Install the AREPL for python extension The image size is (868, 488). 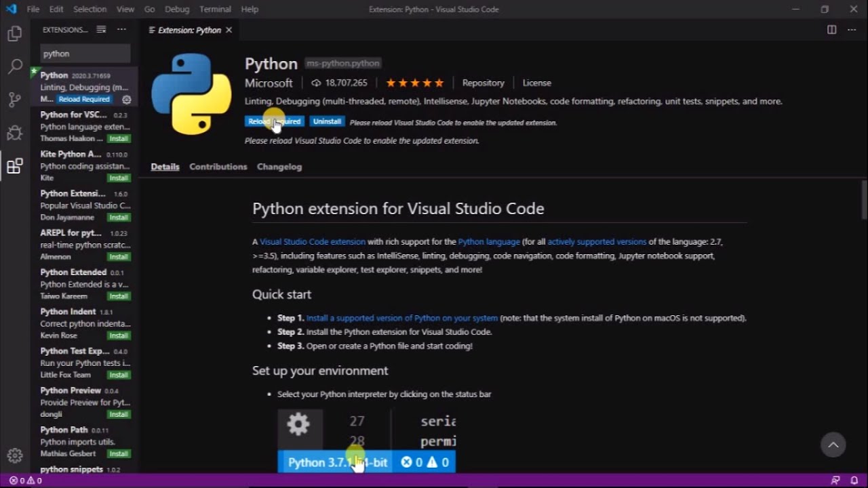pyautogui.click(x=119, y=257)
